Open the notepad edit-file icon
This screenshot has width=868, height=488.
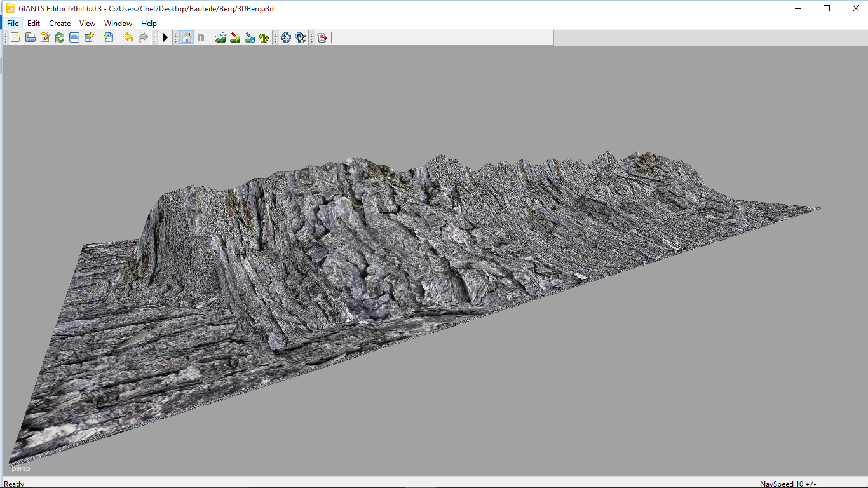pyautogui.click(x=45, y=37)
